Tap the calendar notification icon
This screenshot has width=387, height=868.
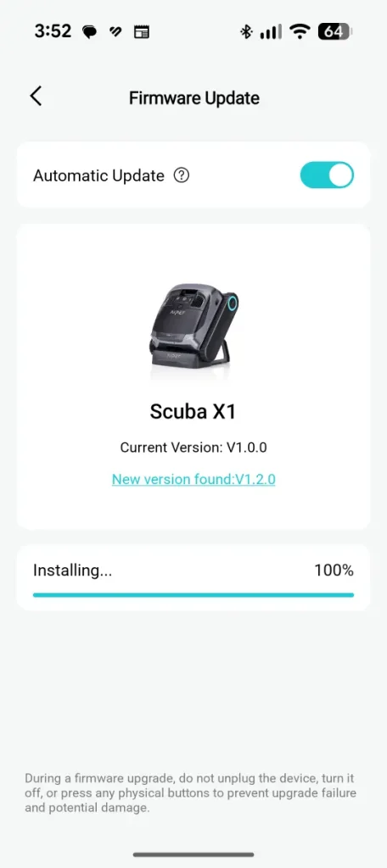tap(142, 32)
